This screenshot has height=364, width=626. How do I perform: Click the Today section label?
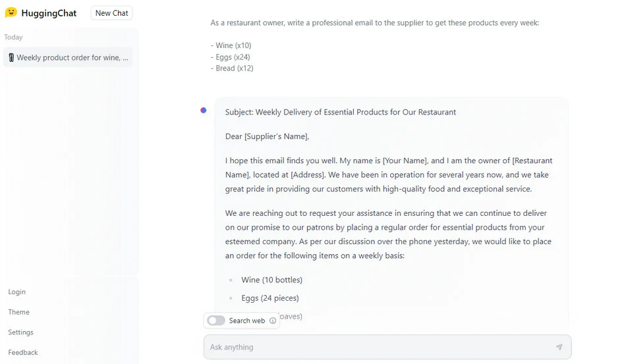pos(13,37)
